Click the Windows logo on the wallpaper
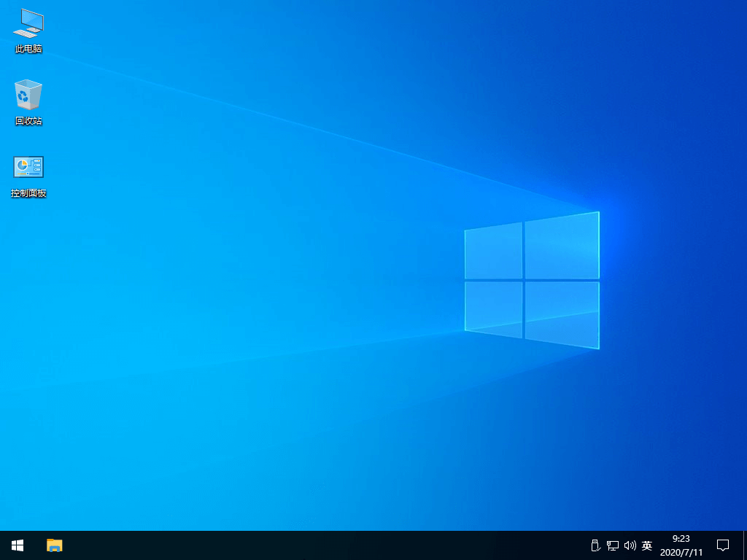Image resolution: width=747 pixels, height=560 pixels. click(532, 280)
